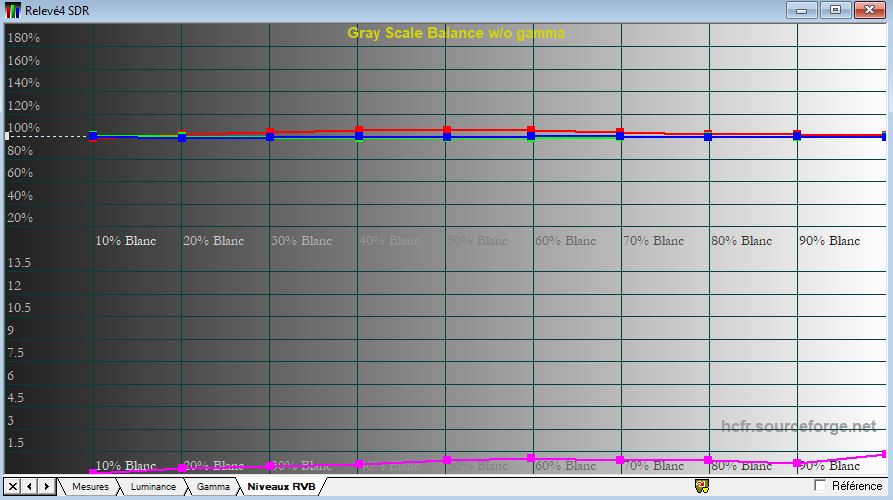Close the current view with the X tab button
The width and height of the screenshot is (893, 500).
[x=12, y=486]
